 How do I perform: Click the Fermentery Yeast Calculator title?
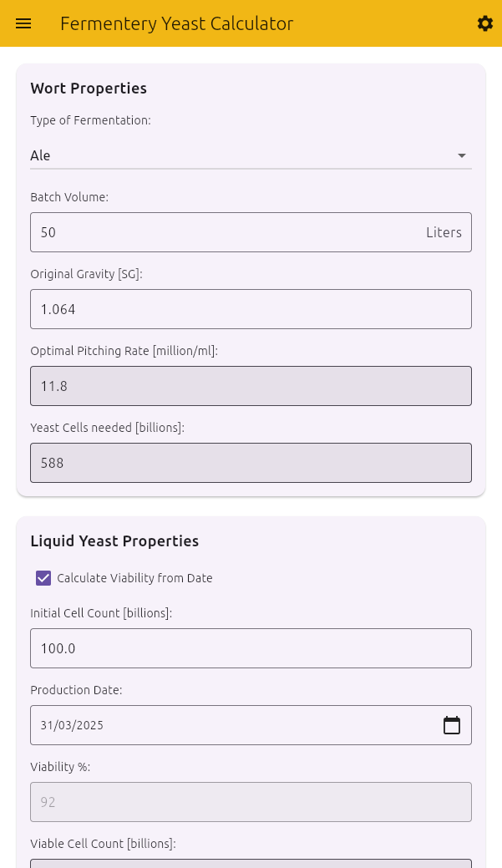tap(176, 23)
